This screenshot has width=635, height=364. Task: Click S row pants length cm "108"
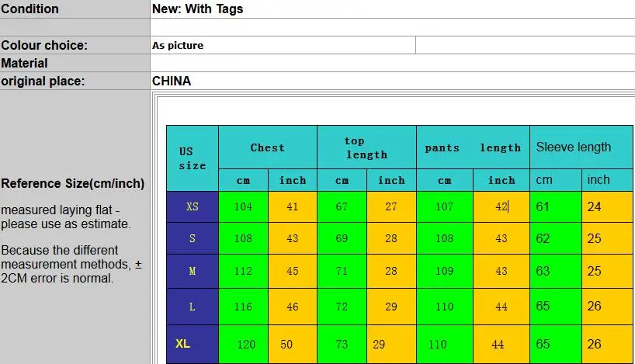pos(444,238)
